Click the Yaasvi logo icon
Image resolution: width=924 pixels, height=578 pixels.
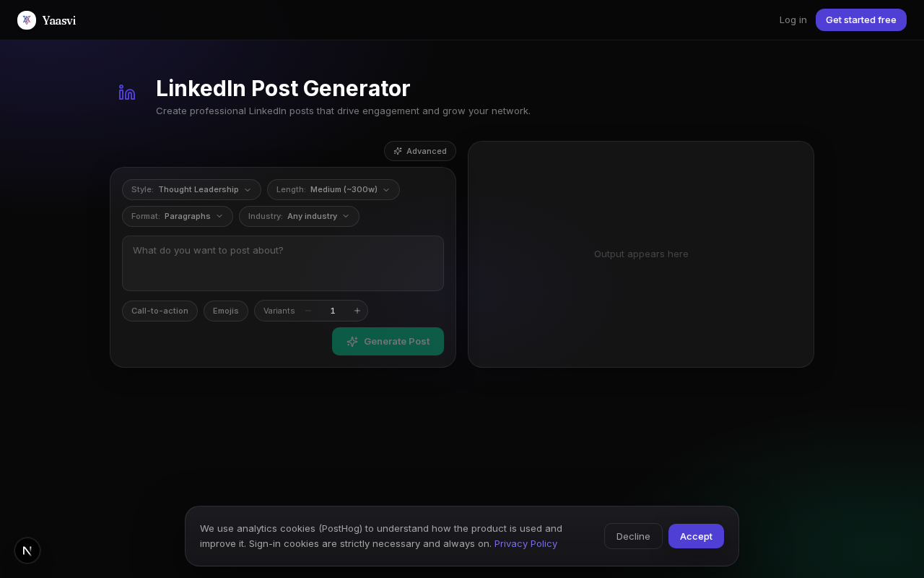click(27, 20)
